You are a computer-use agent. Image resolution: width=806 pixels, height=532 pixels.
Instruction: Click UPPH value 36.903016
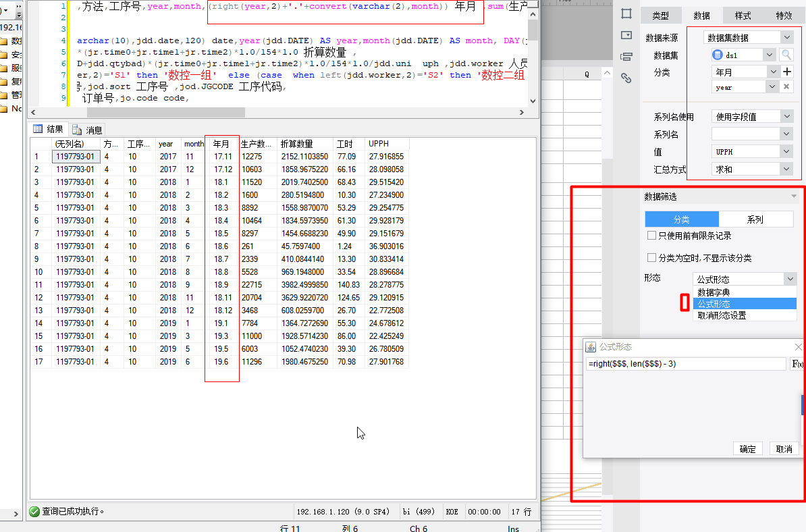click(x=387, y=246)
